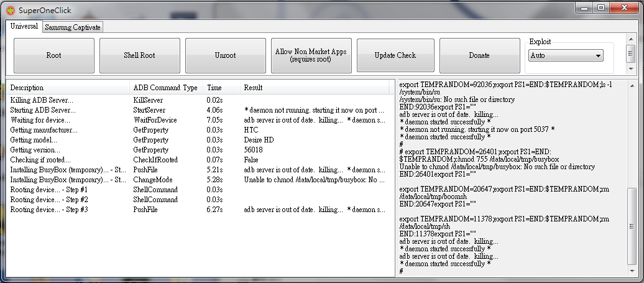This screenshot has height=283, width=644.
Task: Sort by the Result column header
Action: 315,88
